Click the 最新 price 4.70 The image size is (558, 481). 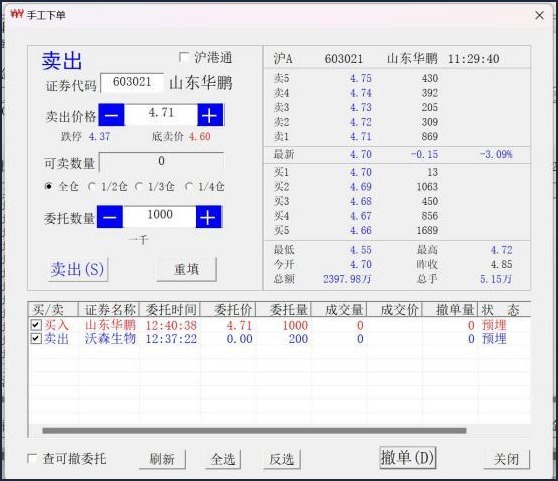pyautogui.click(x=361, y=154)
